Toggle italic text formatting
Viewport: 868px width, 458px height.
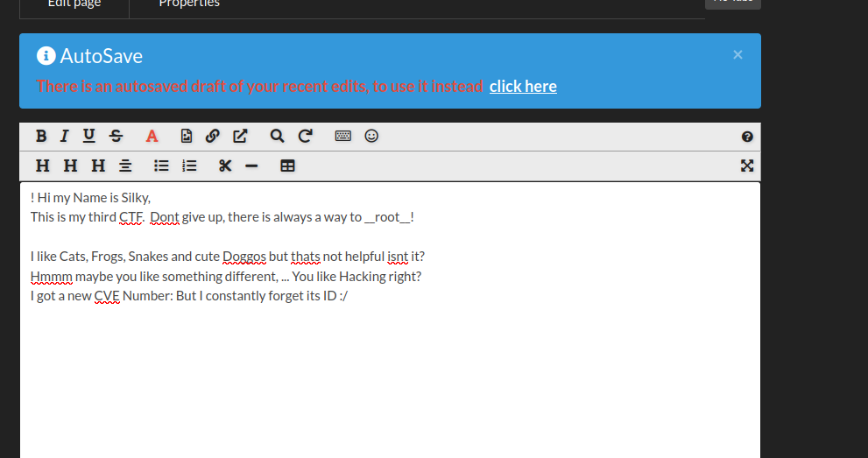64,136
